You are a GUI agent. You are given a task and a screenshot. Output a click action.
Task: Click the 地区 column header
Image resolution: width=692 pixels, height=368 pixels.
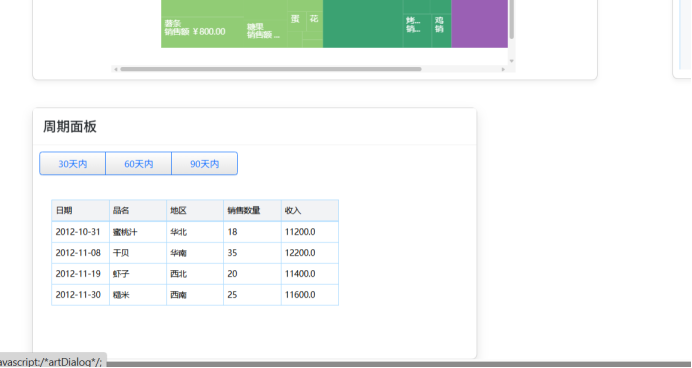[x=195, y=210]
